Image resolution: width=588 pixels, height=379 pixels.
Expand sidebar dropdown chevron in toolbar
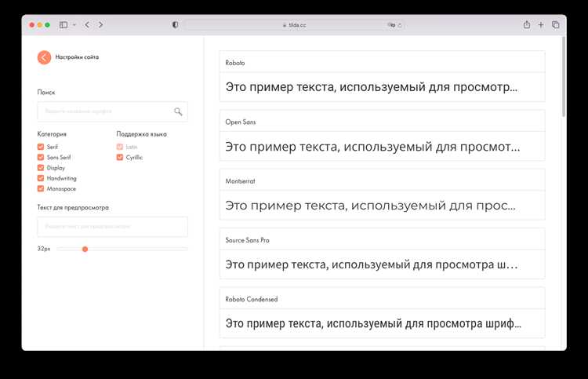click(x=74, y=25)
